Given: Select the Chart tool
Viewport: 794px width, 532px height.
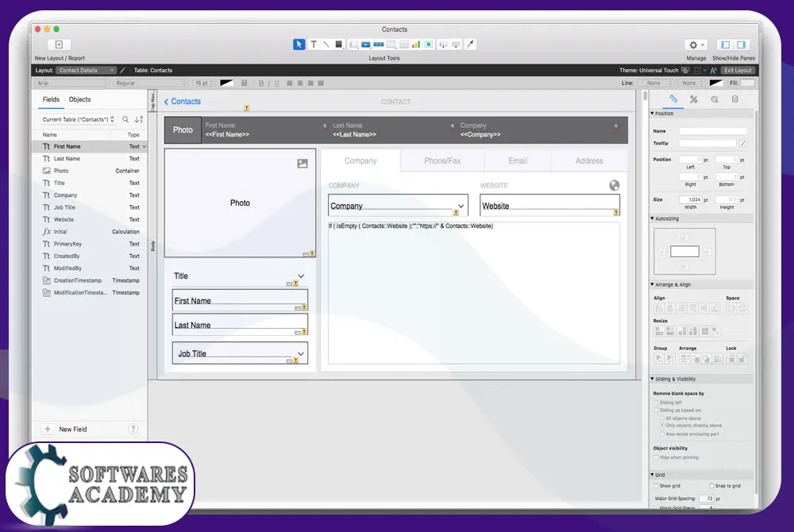Looking at the screenshot, I should [416, 44].
